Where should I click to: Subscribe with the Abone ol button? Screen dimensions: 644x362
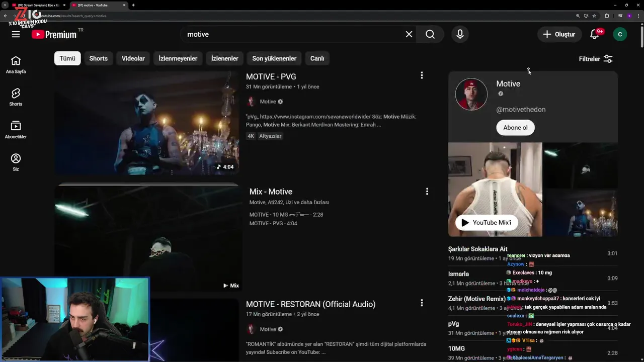coord(515,127)
